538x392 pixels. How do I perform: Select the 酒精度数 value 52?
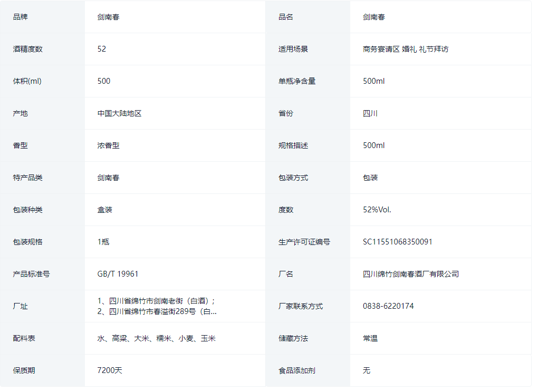(102, 49)
